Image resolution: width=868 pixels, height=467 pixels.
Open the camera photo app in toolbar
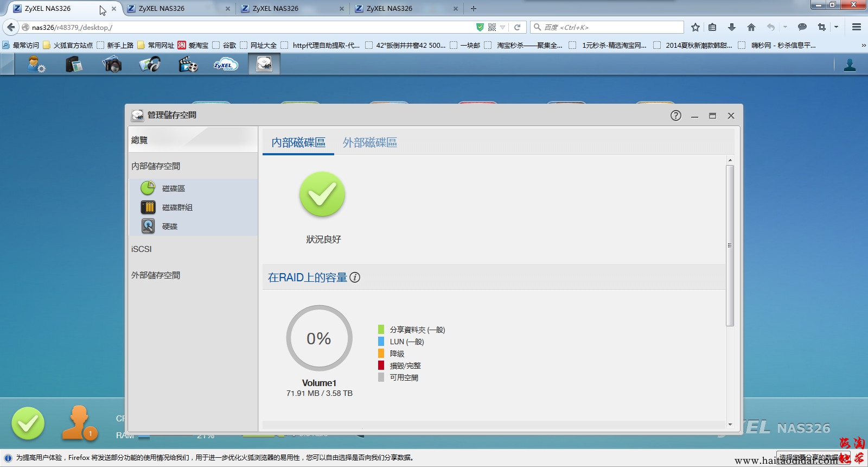pos(112,65)
